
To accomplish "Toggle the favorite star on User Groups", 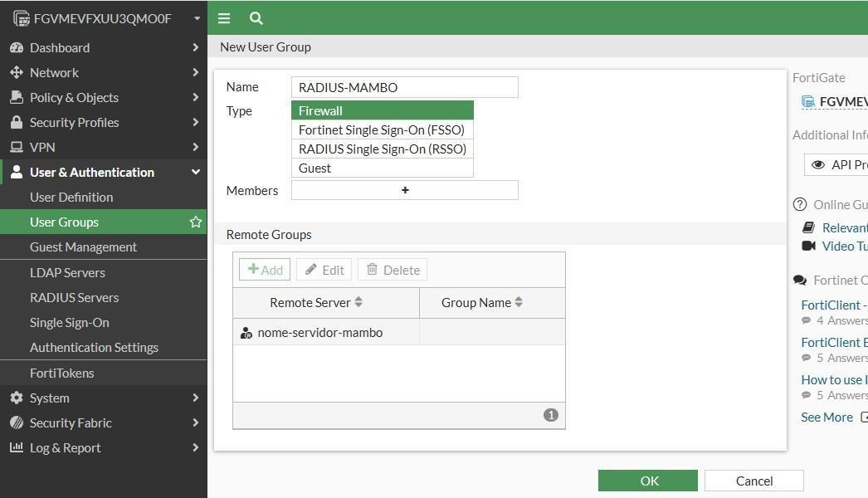I will click(x=195, y=222).
